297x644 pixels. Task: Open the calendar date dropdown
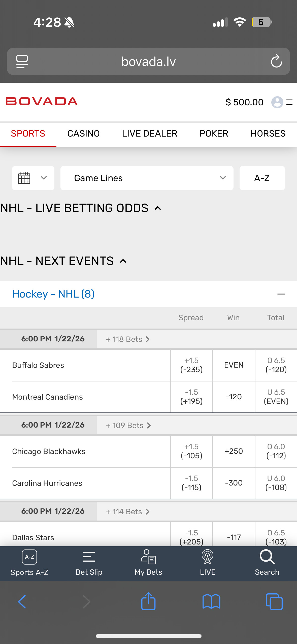tap(33, 178)
